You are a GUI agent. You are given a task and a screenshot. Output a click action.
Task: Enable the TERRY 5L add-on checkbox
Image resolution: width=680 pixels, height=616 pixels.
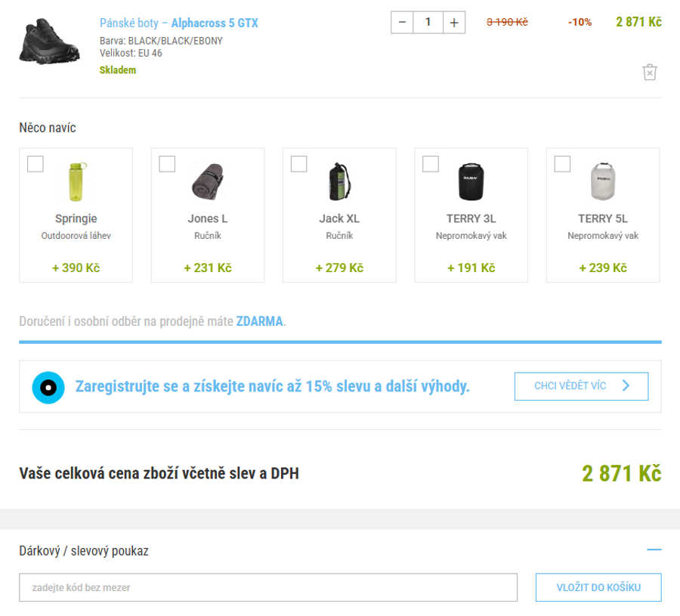tap(562, 164)
